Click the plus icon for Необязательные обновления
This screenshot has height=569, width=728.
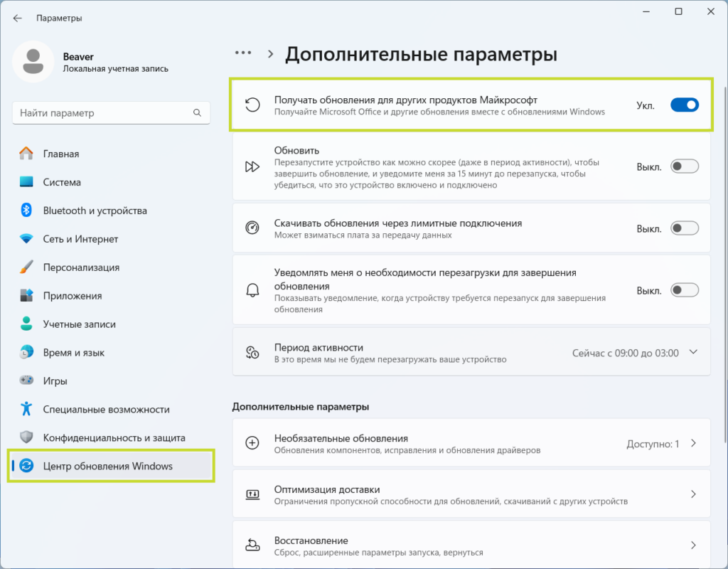click(252, 443)
